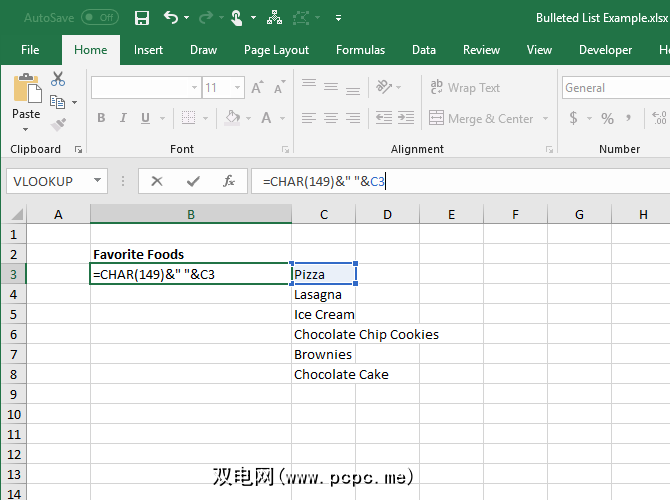Confirm formula with checkmark Enter button
This screenshot has height=500, width=670.
(x=193, y=181)
